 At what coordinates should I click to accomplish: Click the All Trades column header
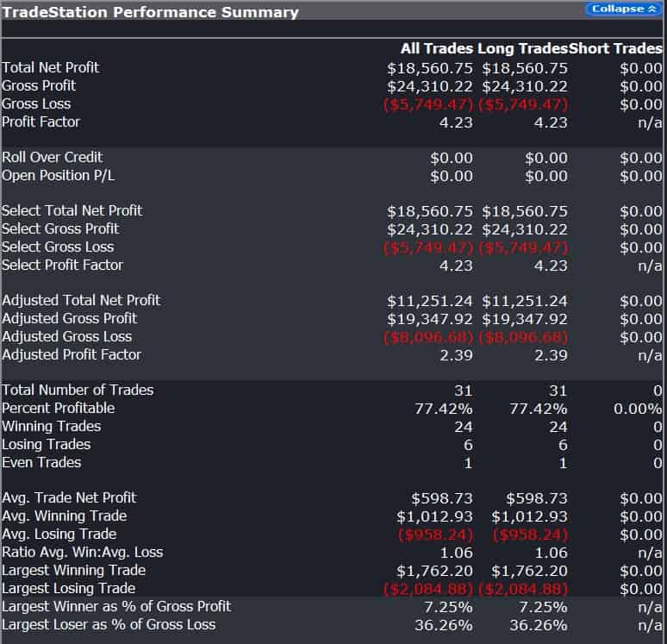click(x=437, y=48)
